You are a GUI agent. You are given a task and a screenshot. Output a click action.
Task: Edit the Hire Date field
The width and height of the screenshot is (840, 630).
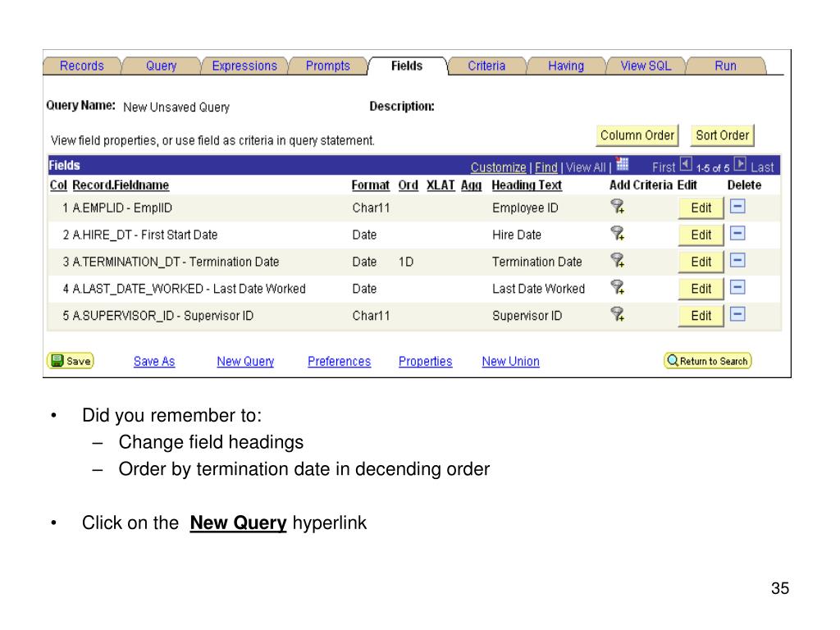(x=701, y=235)
